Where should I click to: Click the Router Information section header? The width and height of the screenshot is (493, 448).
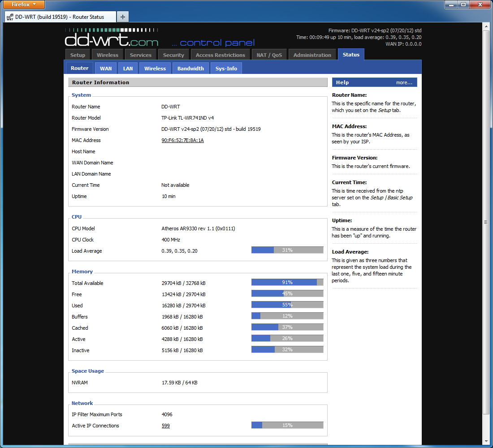[198, 82]
